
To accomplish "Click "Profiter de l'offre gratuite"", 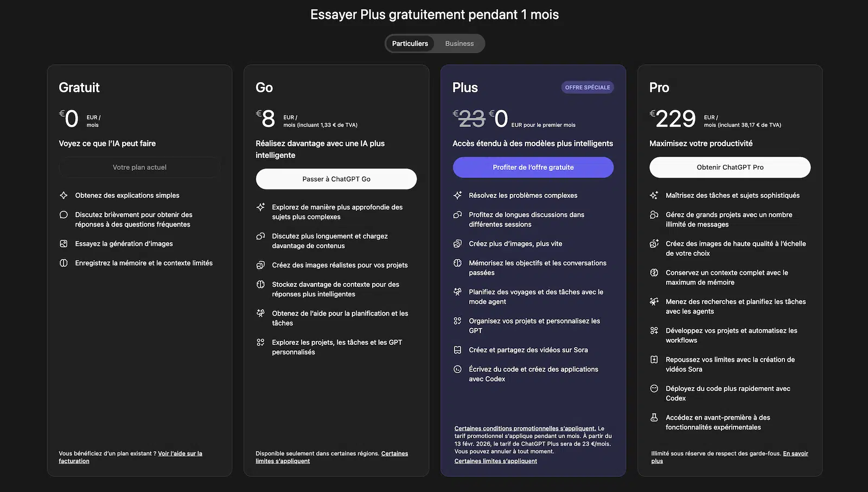I will click(533, 167).
